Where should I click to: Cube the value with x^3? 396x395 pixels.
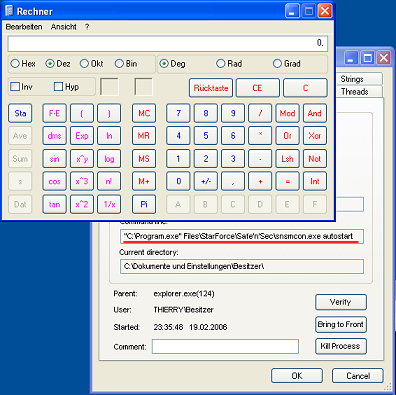[82, 181]
